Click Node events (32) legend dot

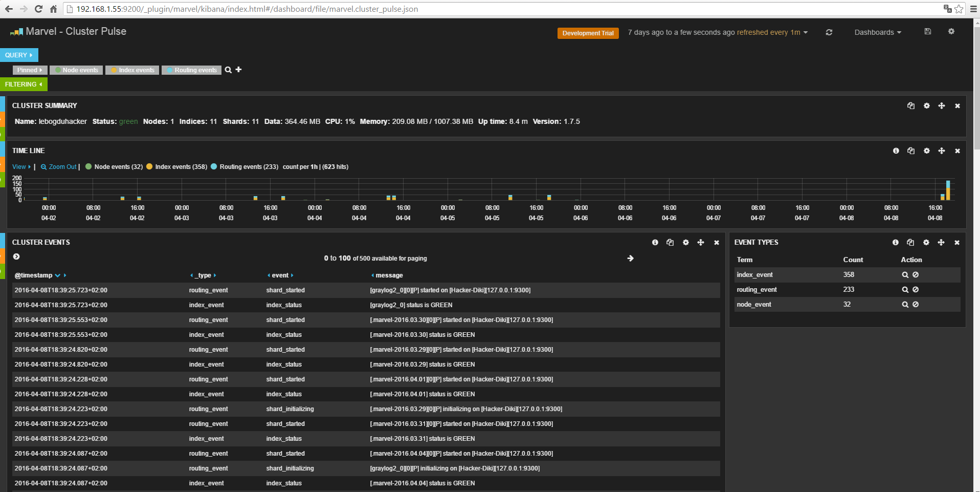[88, 166]
